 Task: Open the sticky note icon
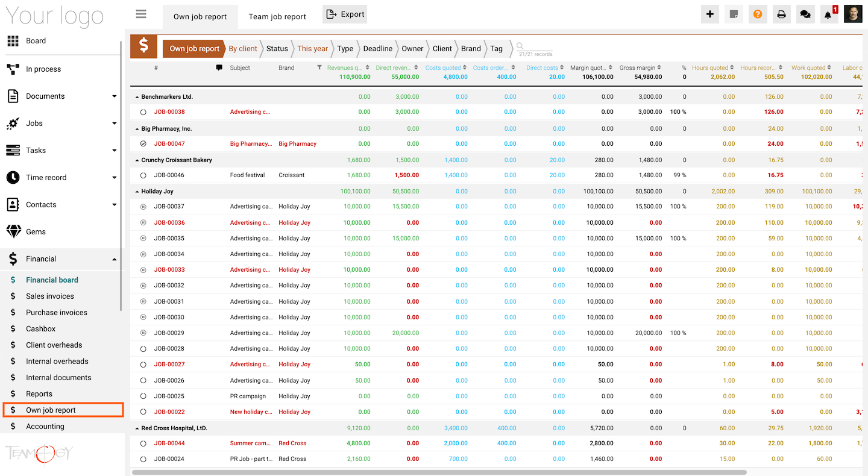(734, 14)
